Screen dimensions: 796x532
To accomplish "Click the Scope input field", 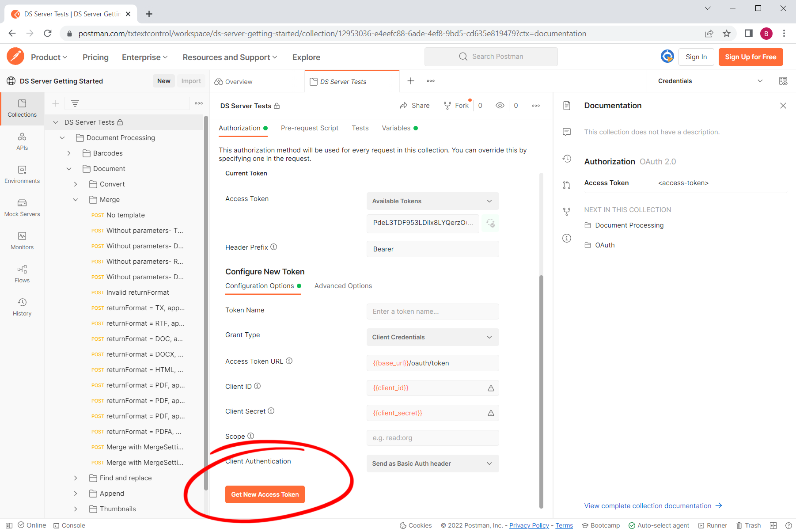I will tap(433, 438).
